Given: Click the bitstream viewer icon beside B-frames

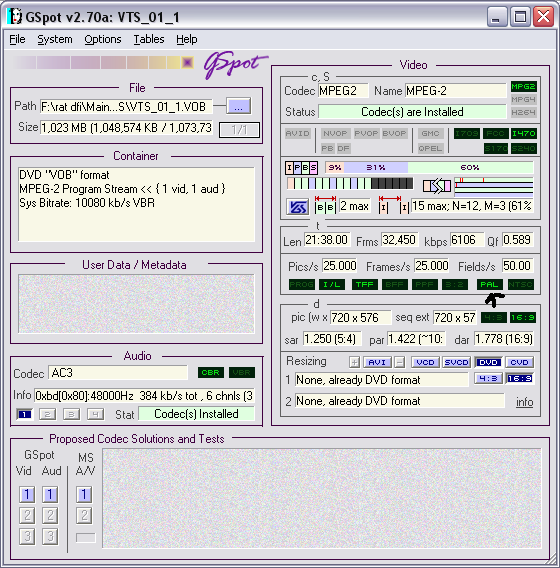Looking at the screenshot, I should pos(297,207).
